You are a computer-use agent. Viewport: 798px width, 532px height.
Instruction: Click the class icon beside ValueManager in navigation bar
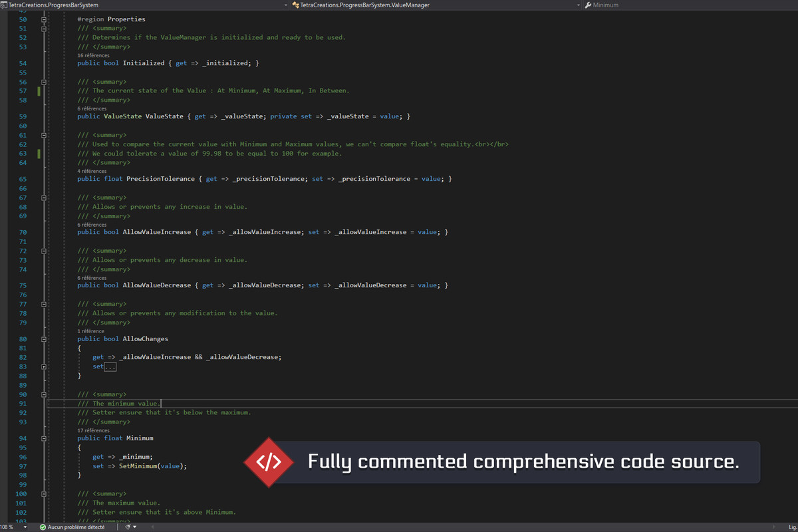pos(295,5)
